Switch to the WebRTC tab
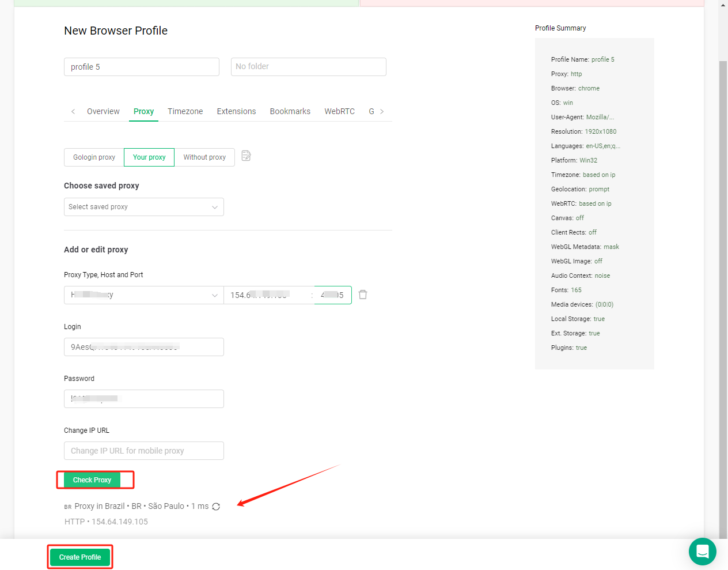 click(339, 111)
